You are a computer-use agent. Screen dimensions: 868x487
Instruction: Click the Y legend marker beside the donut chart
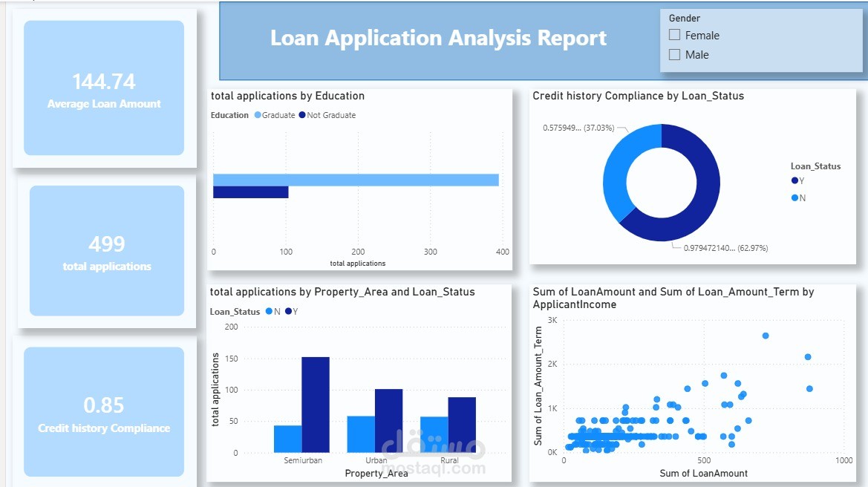point(794,180)
